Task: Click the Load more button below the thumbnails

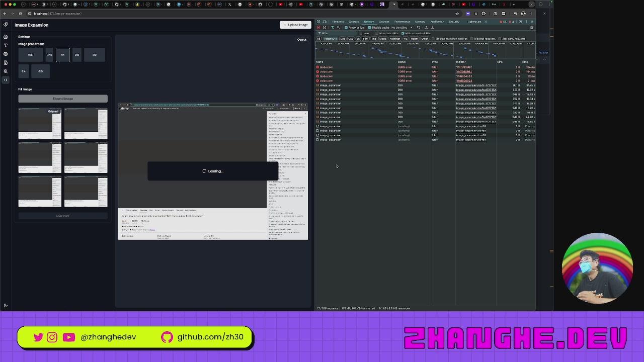Action: pos(62,216)
